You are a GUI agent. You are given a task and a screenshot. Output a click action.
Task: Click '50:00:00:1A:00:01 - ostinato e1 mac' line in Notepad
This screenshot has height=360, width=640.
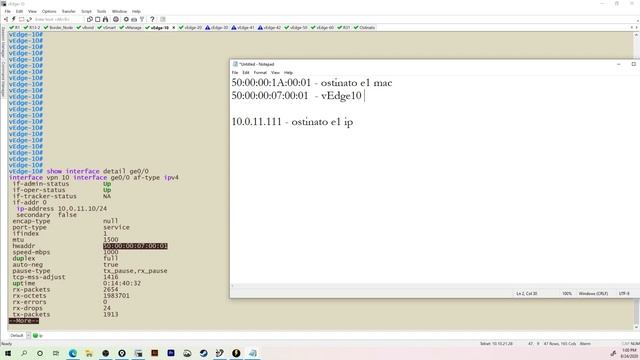click(x=312, y=83)
